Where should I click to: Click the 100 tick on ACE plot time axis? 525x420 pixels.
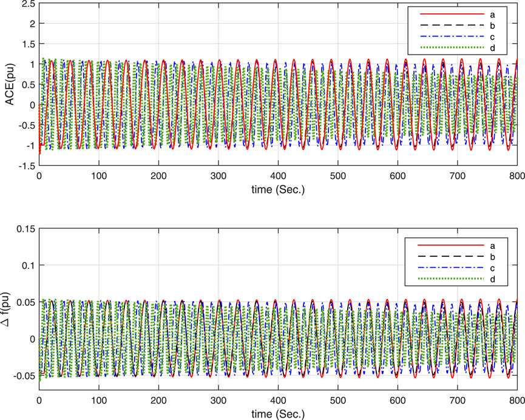(x=99, y=175)
